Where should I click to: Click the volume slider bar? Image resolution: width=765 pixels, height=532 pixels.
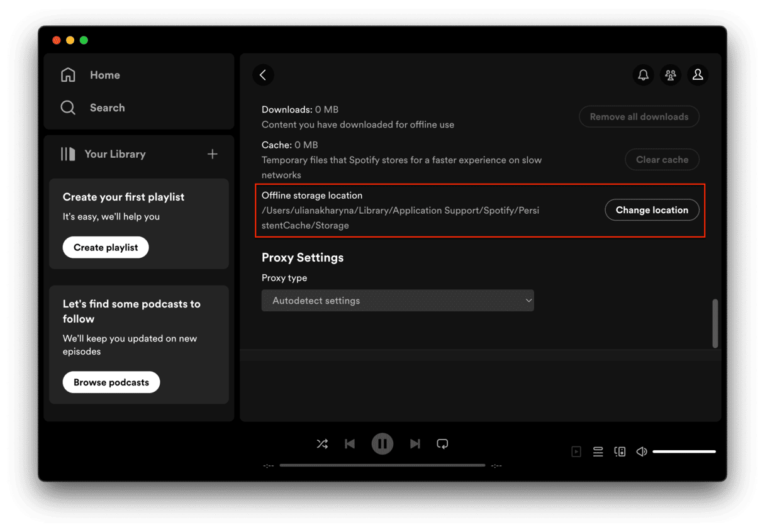pyautogui.click(x=684, y=452)
